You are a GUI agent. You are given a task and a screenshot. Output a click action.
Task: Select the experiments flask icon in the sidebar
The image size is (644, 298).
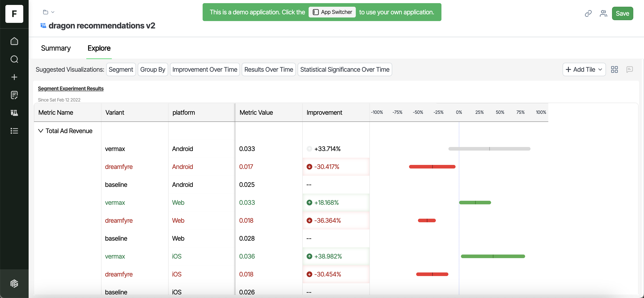coord(14,113)
